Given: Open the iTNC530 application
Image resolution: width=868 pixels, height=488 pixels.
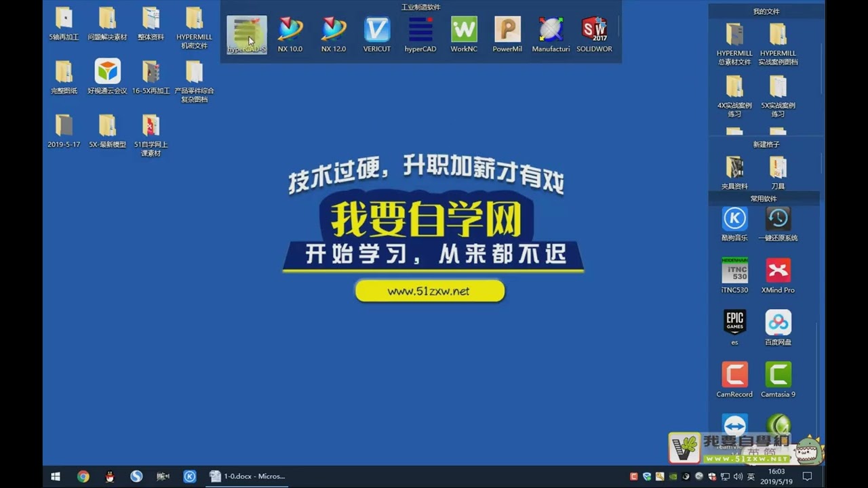Looking at the screenshot, I should pos(734,276).
